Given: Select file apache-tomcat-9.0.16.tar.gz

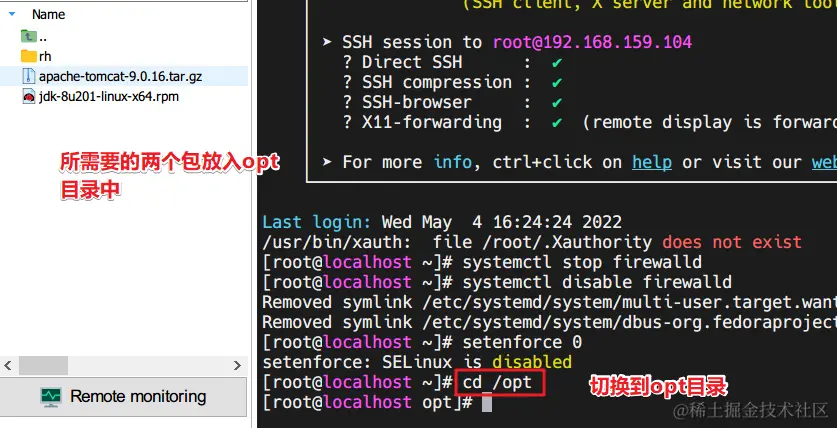Looking at the screenshot, I should point(120,76).
